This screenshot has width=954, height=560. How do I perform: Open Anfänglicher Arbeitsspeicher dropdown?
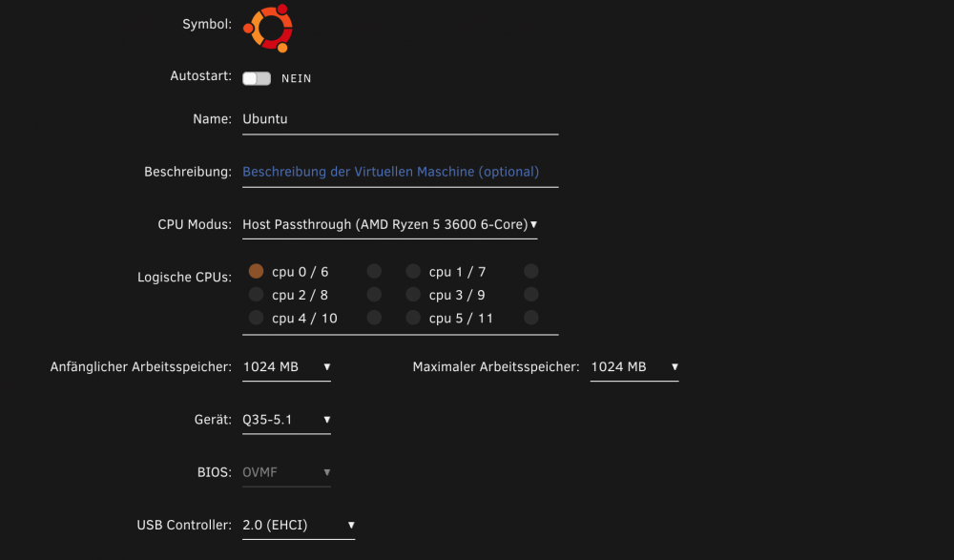286,367
